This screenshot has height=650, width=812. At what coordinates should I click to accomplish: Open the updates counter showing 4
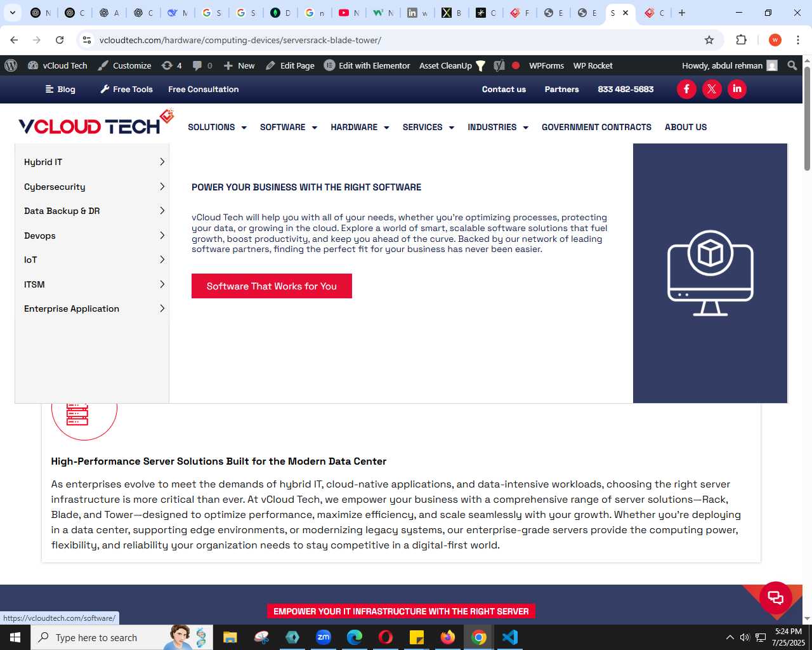(x=172, y=65)
